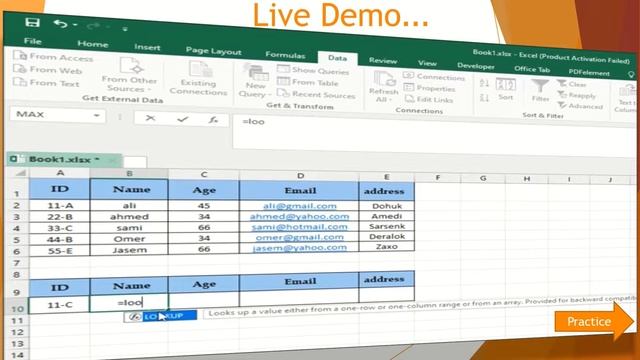Open New Query dropdown
The height and width of the screenshot is (360, 640).
point(256,81)
